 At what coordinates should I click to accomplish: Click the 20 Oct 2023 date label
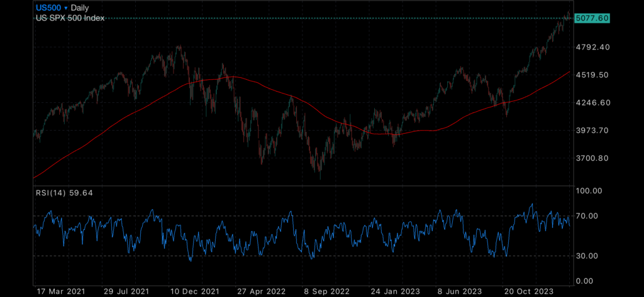[x=528, y=291]
